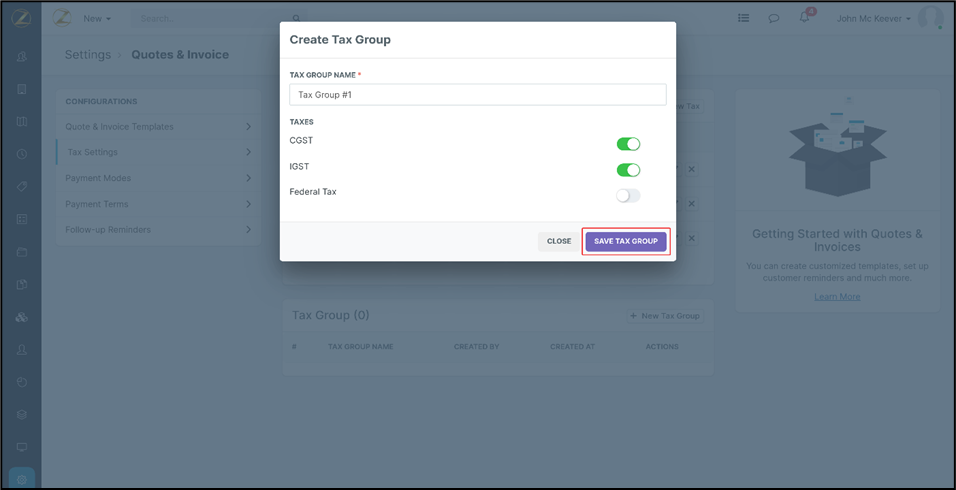Disable the CGST tax toggle
956x490 pixels.
pyautogui.click(x=628, y=144)
